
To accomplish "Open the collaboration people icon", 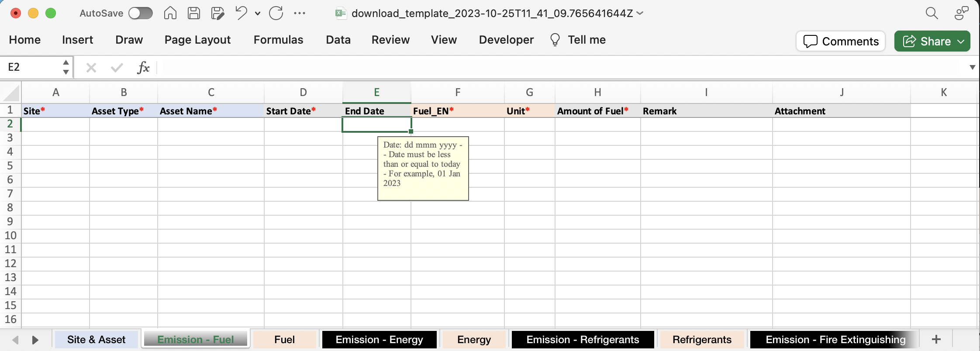I will (961, 13).
